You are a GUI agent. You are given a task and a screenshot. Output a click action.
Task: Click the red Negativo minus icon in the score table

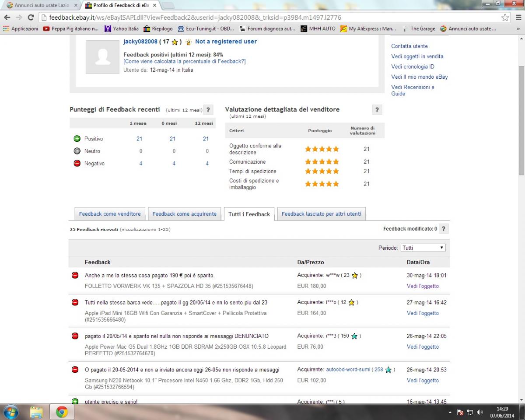pyautogui.click(x=77, y=163)
